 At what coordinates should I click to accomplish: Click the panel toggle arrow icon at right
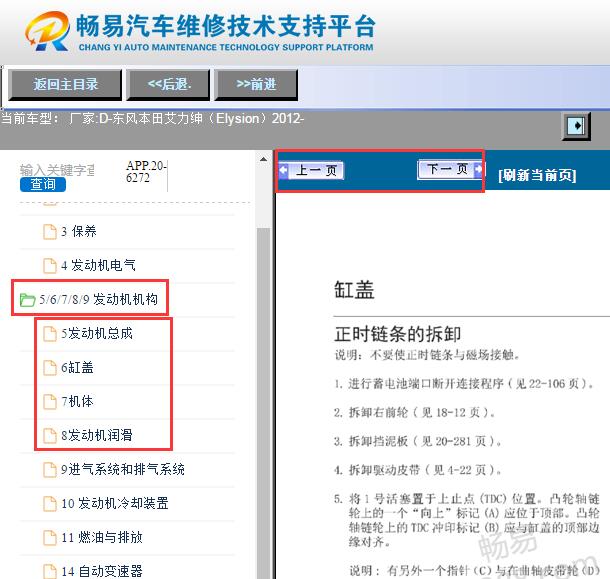576,126
